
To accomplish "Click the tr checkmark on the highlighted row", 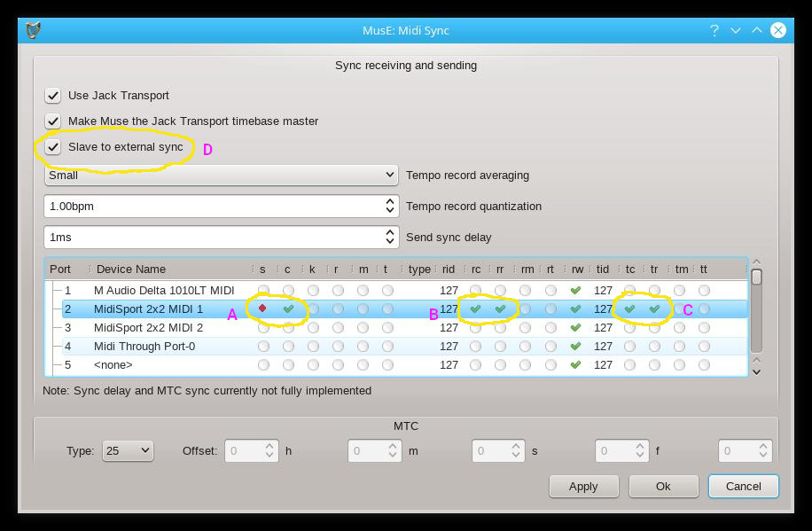I will (654, 308).
